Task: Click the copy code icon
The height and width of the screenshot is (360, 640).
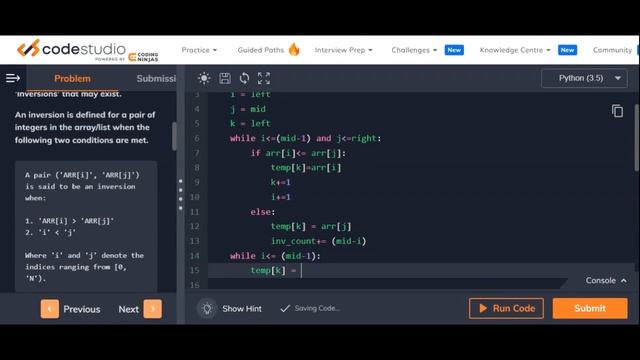Action: coord(617,111)
